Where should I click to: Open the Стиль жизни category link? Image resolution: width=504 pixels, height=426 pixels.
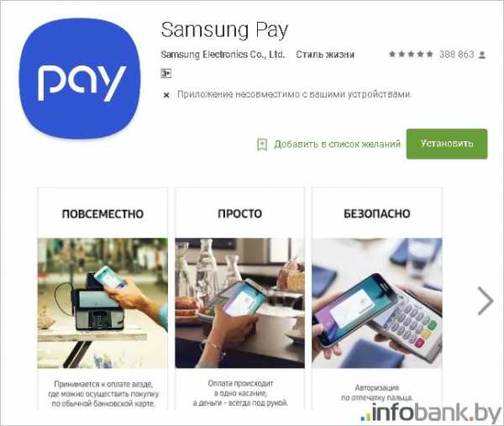(x=325, y=55)
